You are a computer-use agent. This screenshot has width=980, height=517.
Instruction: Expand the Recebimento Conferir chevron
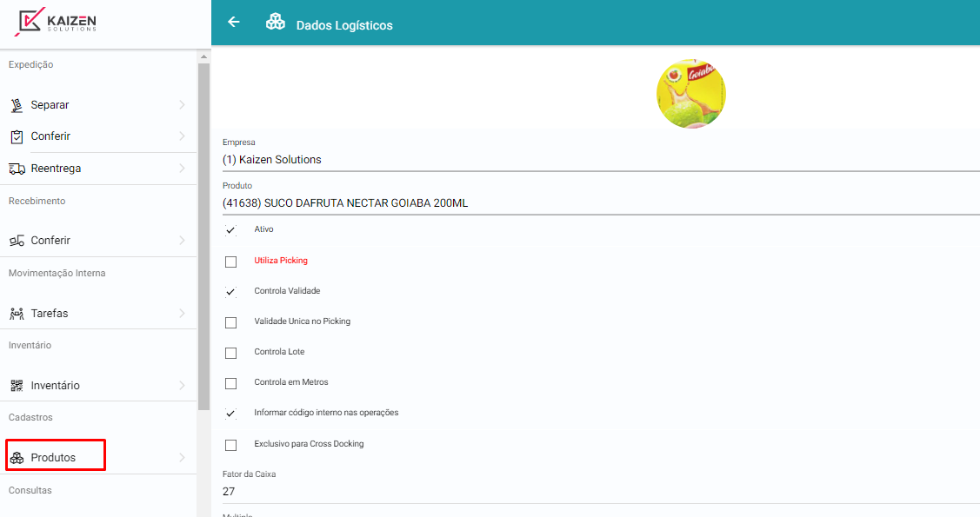point(182,241)
